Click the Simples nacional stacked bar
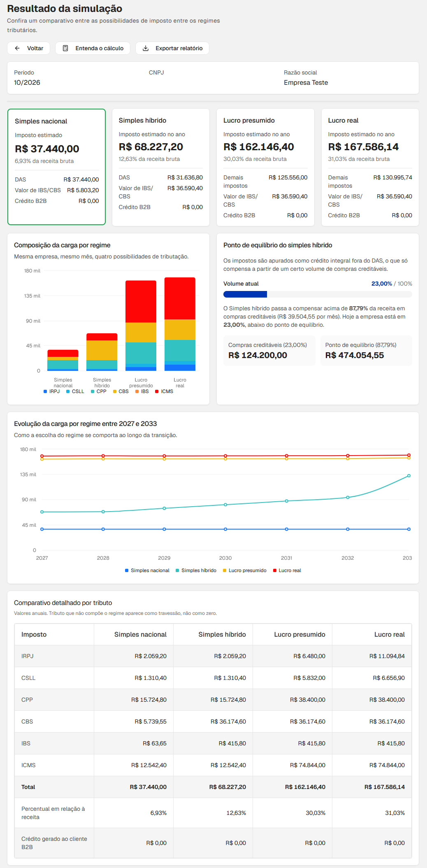Screen dimensions: 427x868 point(63,360)
